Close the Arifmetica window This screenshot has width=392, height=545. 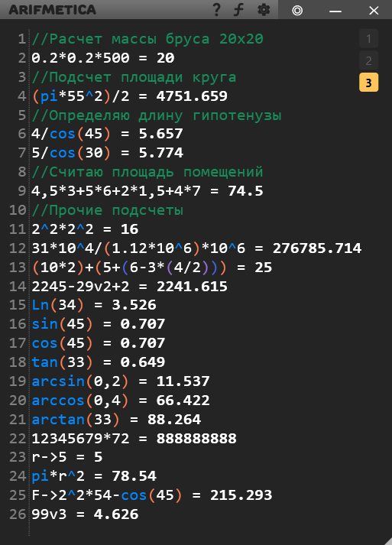click(x=374, y=11)
